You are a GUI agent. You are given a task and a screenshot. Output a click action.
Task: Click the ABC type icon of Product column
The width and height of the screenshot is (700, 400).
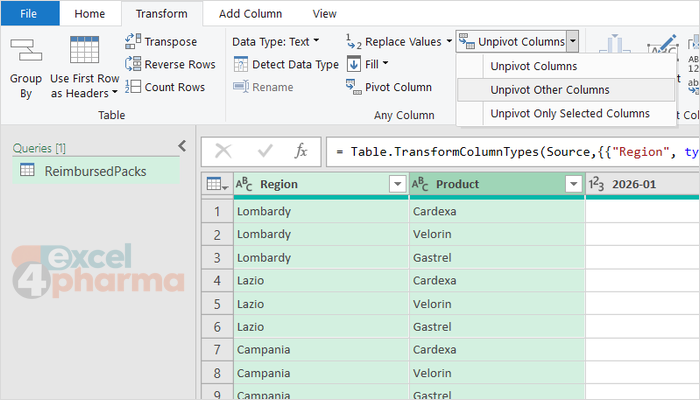[x=420, y=184]
